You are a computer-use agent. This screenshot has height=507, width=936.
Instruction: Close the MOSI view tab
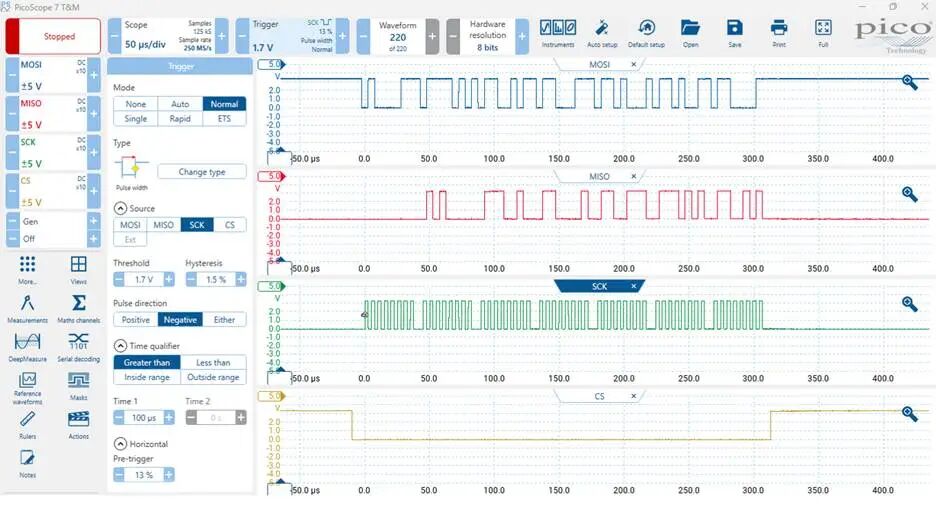(x=633, y=64)
